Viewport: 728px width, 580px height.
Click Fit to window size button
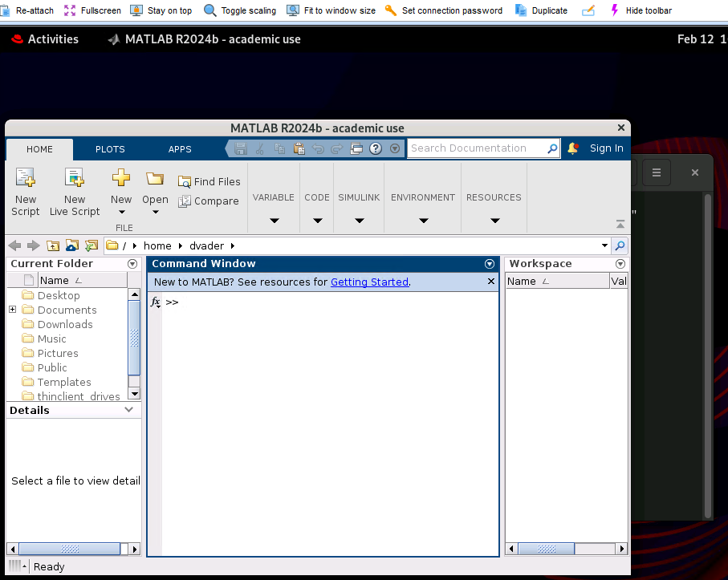pos(331,10)
